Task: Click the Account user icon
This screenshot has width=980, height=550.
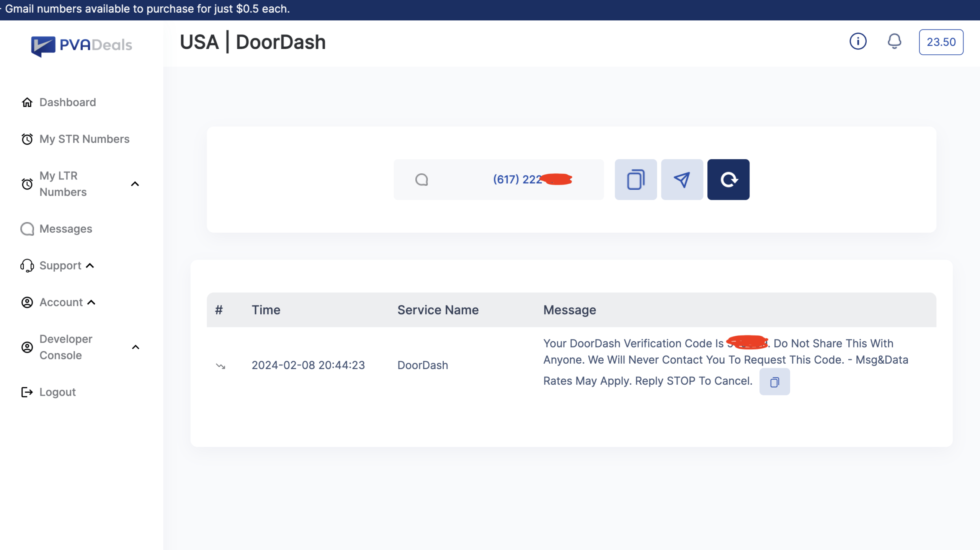Action: coord(27,302)
